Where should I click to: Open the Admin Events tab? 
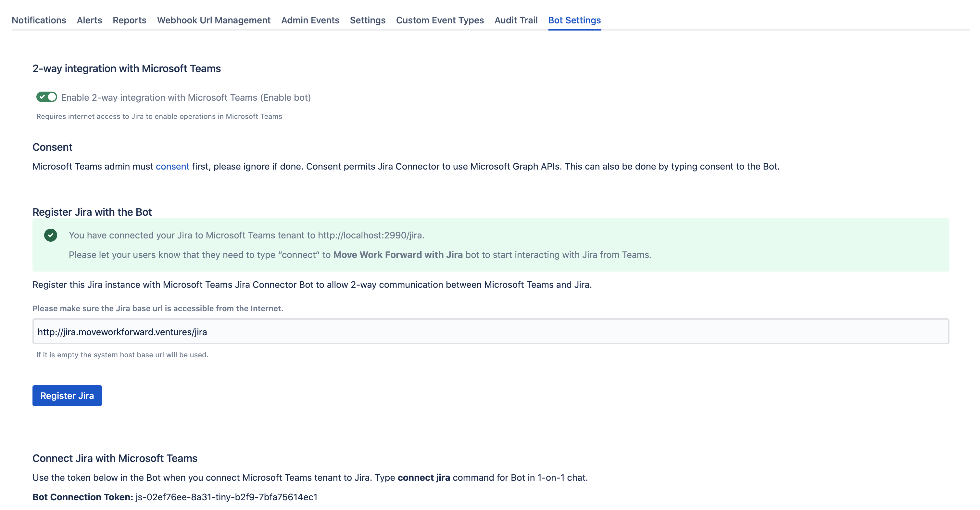tap(310, 20)
